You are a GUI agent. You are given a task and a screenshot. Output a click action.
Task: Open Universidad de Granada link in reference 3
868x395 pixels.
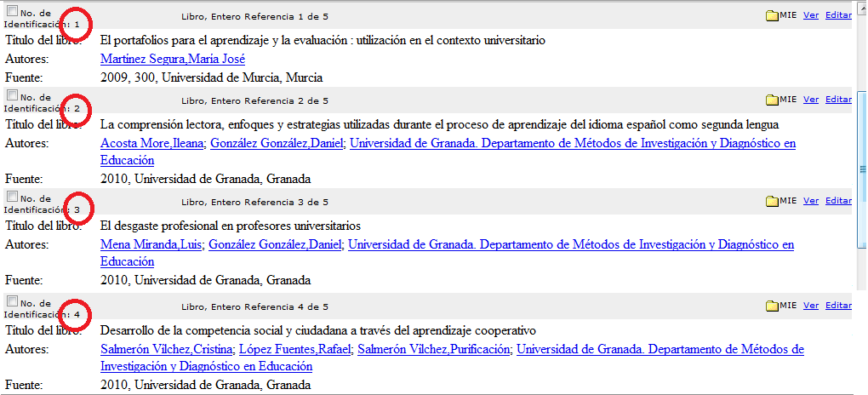(571, 244)
